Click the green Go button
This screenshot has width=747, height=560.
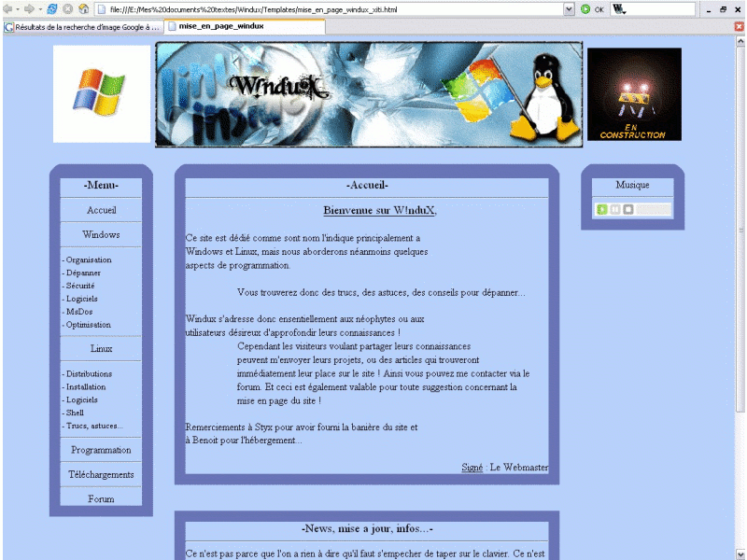pyautogui.click(x=585, y=9)
